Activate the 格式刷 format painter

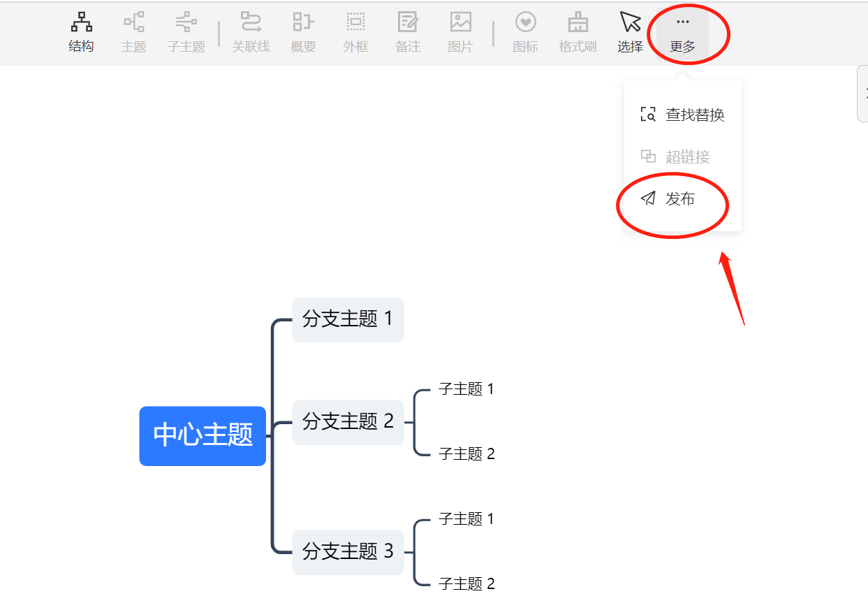(x=578, y=32)
